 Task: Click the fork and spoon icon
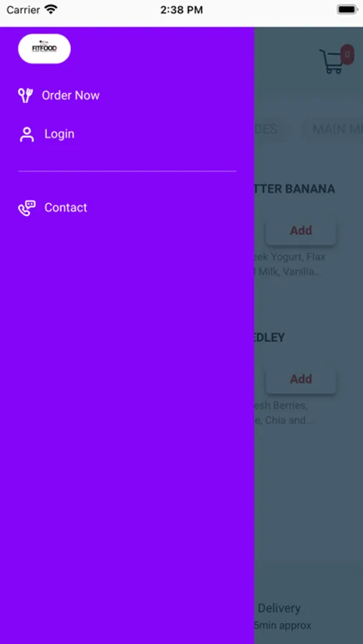26,95
